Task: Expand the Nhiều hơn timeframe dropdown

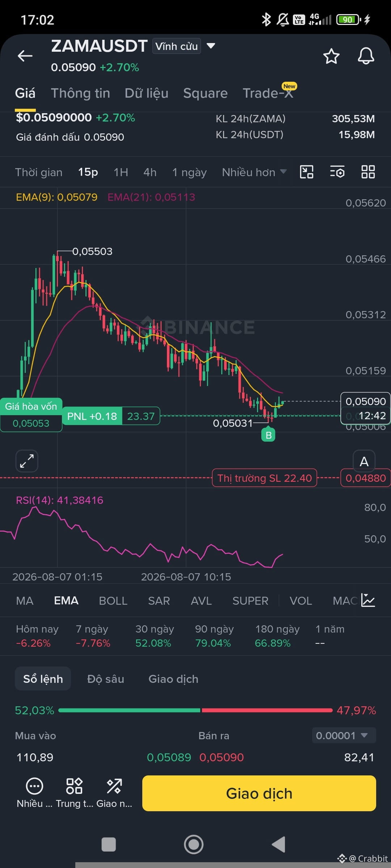Action: click(x=254, y=172)
